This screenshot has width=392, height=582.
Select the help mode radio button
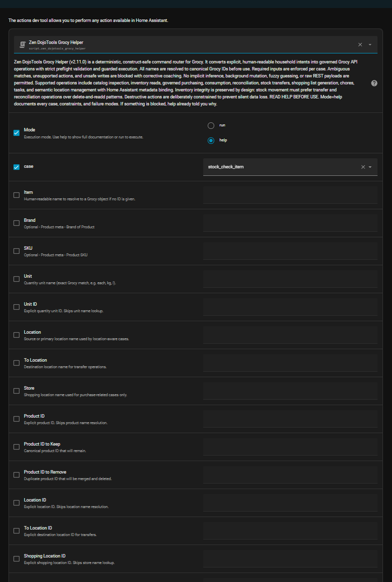(x=211, y=140)
